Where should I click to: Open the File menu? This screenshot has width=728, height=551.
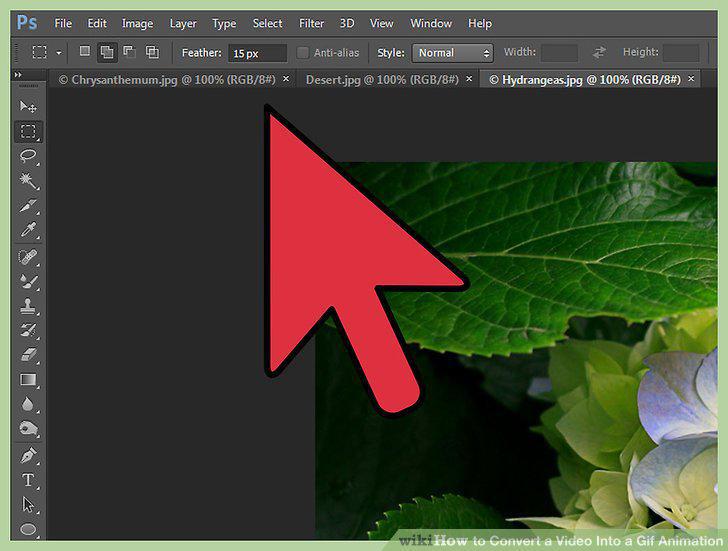pos(63,23)
